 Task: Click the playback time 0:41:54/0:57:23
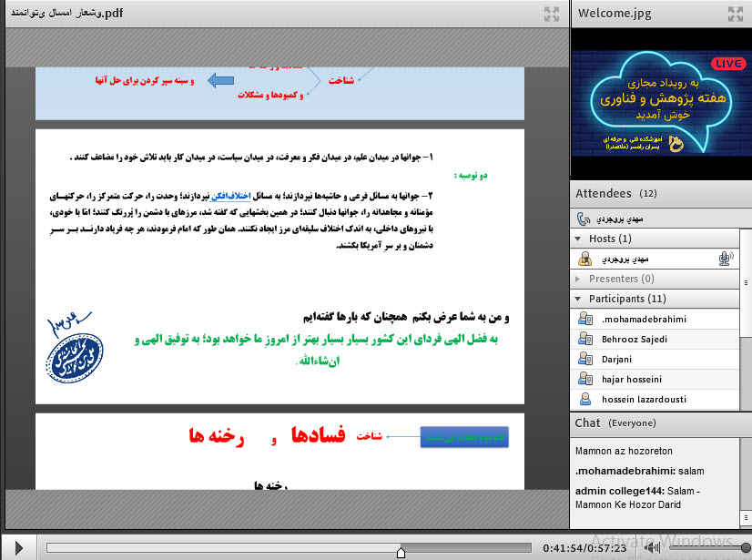point(584,548)
